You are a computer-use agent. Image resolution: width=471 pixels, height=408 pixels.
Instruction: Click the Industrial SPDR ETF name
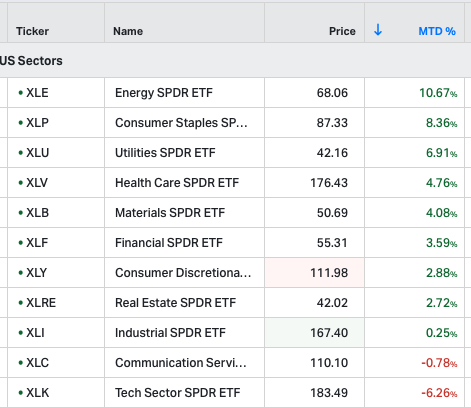pos(170,333)
